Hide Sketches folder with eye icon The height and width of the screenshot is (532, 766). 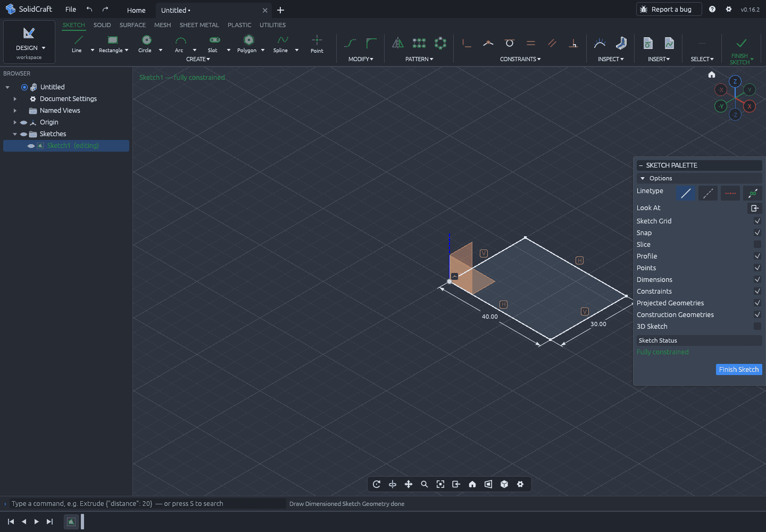point(23,134)
